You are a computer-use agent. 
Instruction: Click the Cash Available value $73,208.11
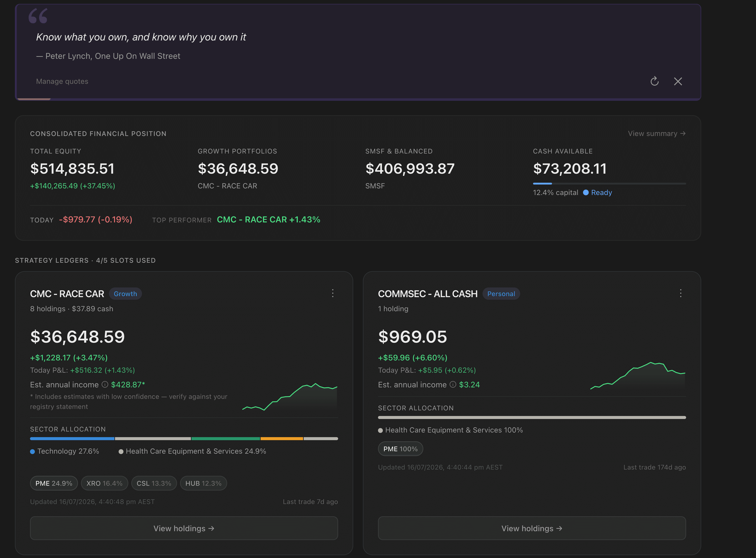tap(570, 169)
